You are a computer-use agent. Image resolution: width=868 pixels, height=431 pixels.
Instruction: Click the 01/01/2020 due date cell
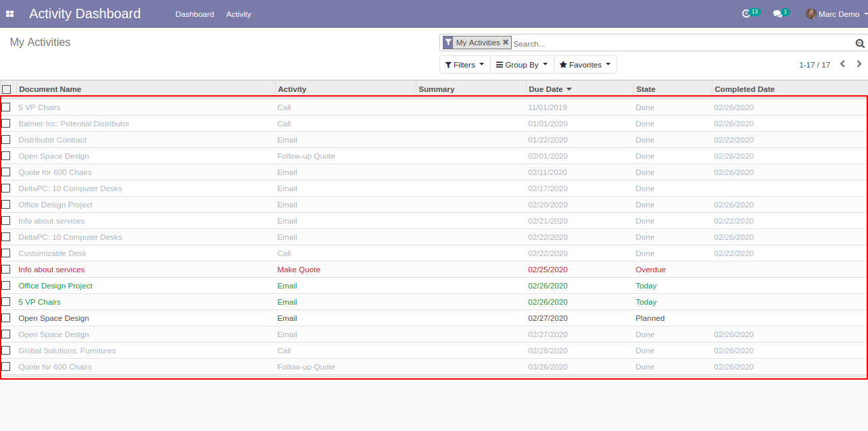click(548, 124)
